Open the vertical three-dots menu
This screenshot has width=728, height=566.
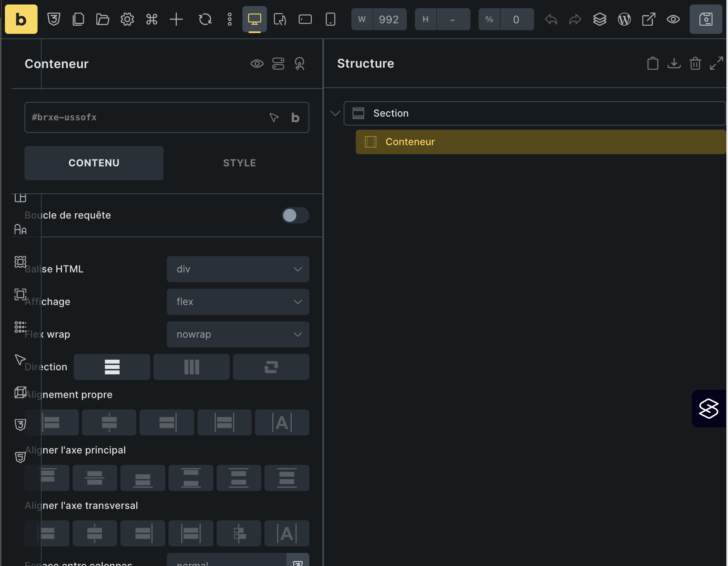(230, 19)
